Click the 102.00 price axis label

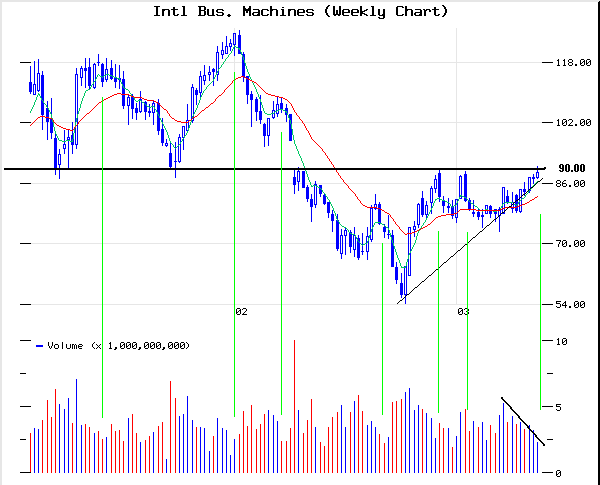(573, 122)
